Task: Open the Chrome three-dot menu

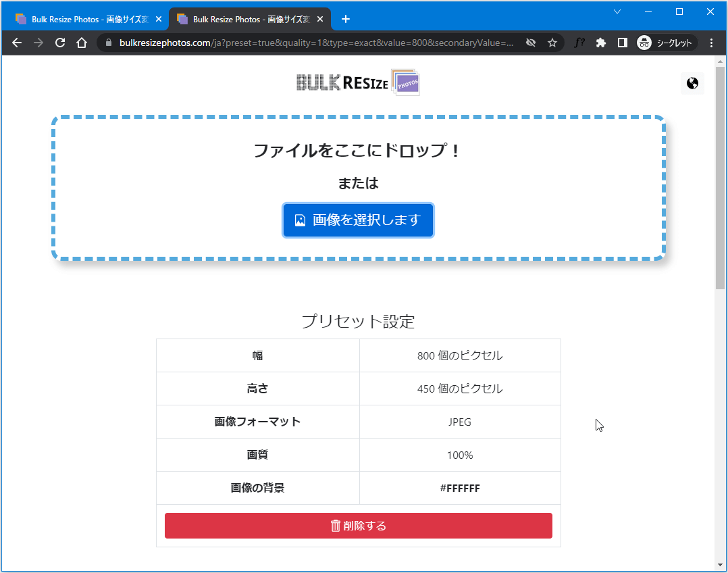Action: pyautogui.click(x=711, y=43)
